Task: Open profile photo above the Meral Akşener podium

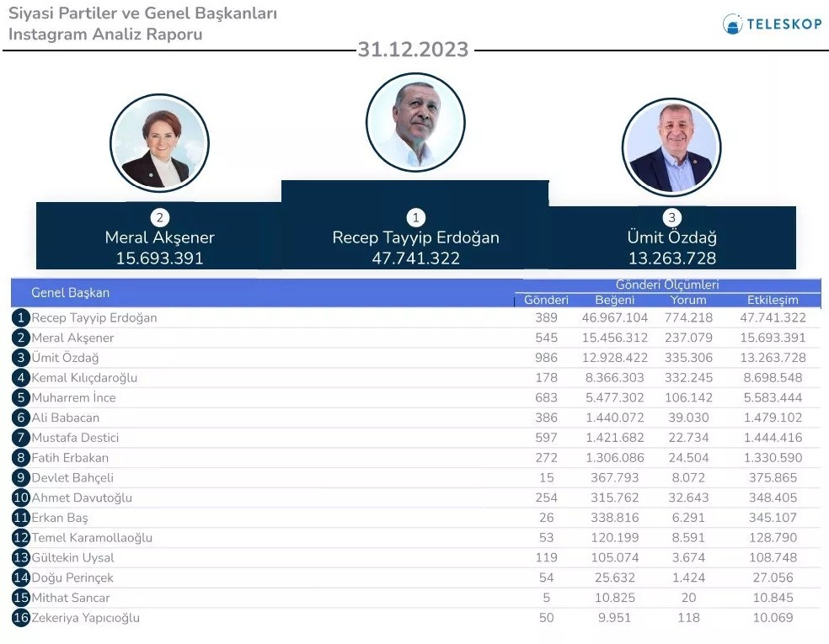Action: coord(159,143)
